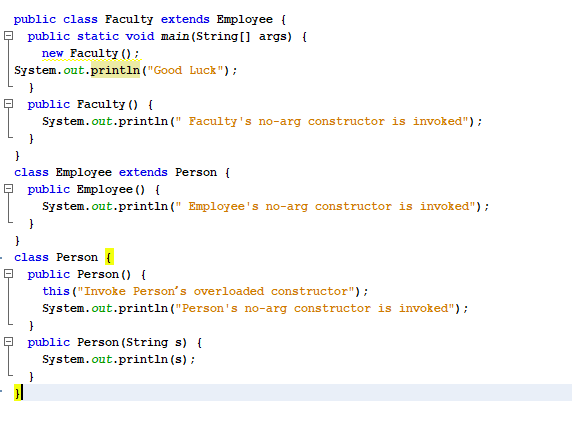Click 'println(s)' in Person(String s) constructor

pyautogui.click(x=152, y=359)
